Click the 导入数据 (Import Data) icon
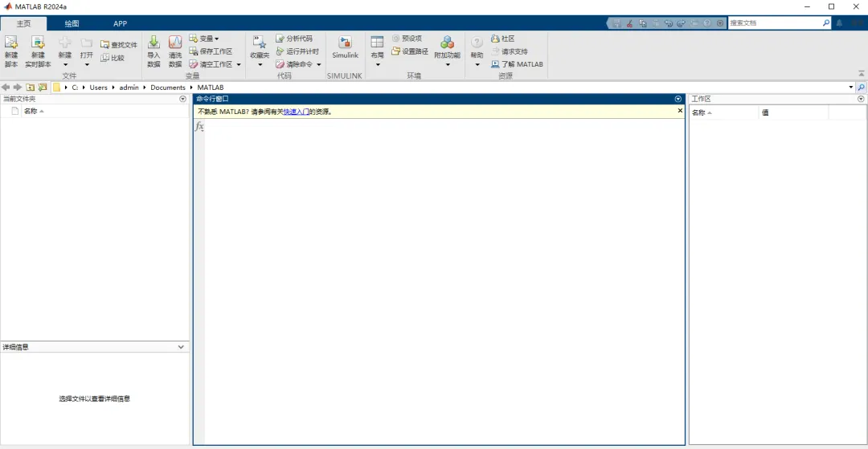Screen dimensions: 868x449 154,42
